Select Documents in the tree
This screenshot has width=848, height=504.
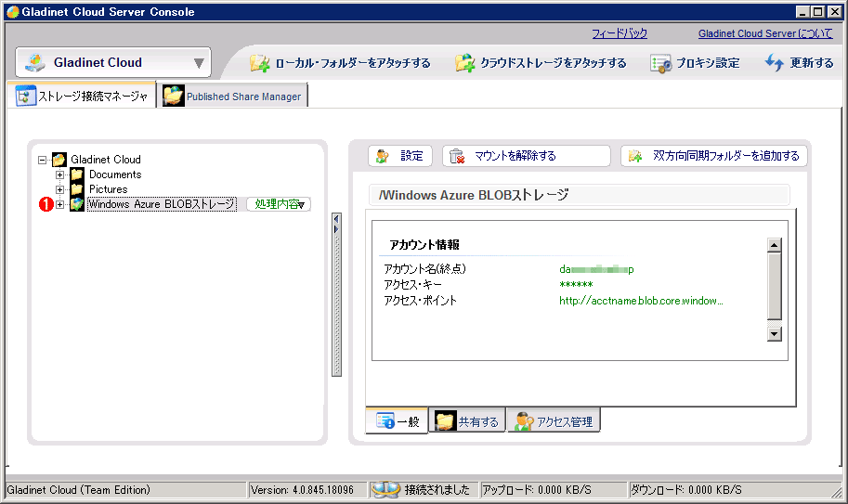(115, 174)
